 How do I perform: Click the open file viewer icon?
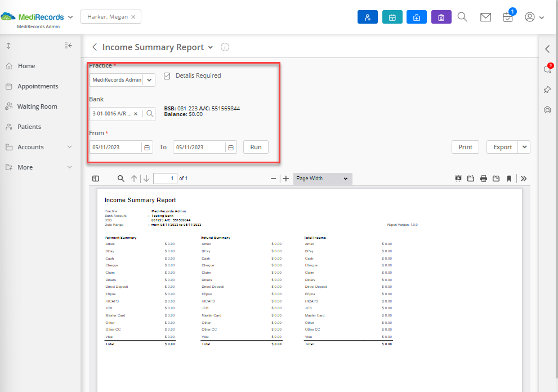[471, 179]
